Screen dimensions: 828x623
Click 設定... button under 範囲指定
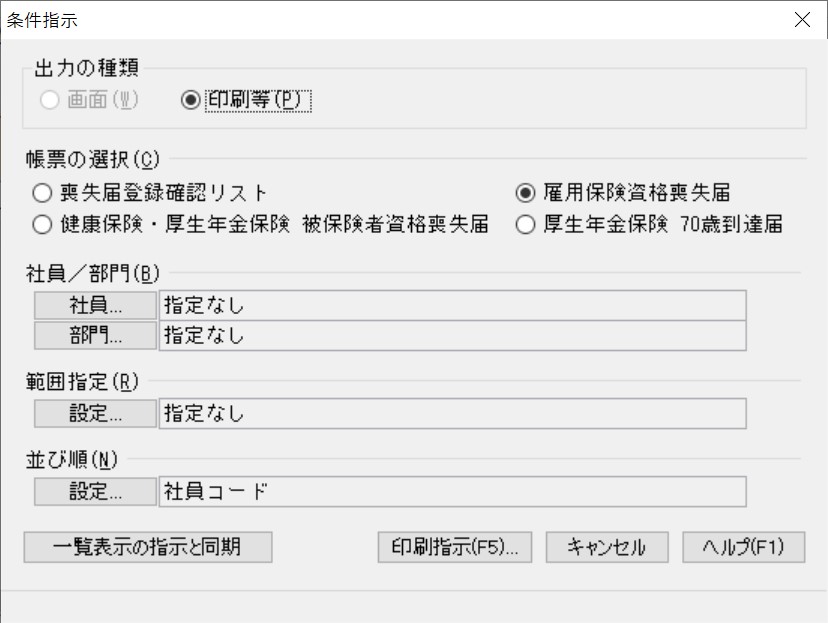(x=96, y=413)
